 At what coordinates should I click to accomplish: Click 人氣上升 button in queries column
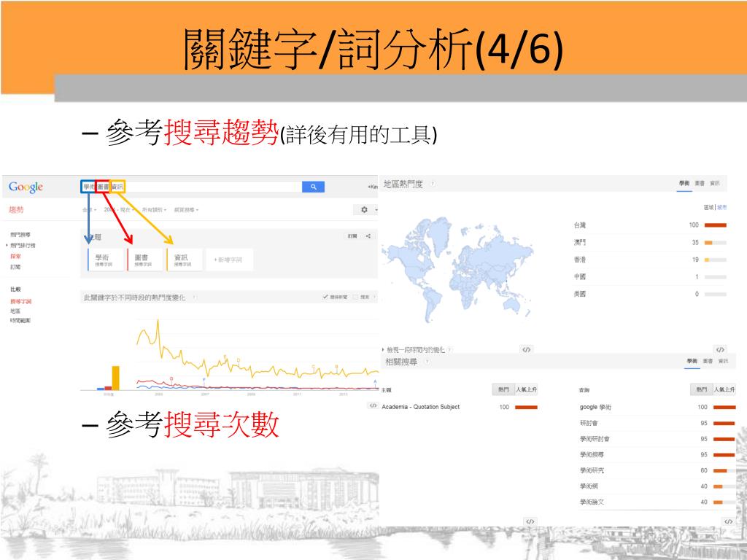click(x=724, y=389)
